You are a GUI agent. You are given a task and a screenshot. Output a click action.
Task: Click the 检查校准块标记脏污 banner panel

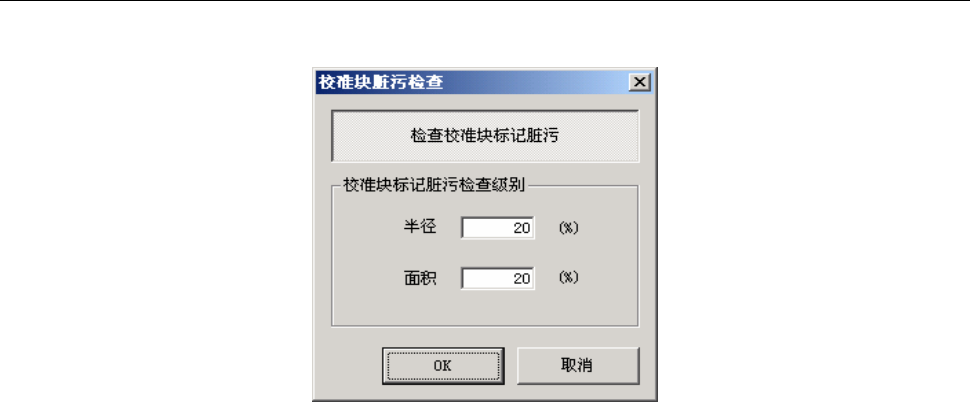pyautogui.click(x=485, y=136)
